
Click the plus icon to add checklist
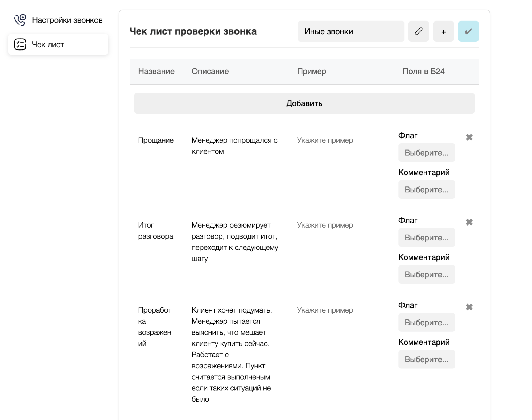(x=443, y=31)
